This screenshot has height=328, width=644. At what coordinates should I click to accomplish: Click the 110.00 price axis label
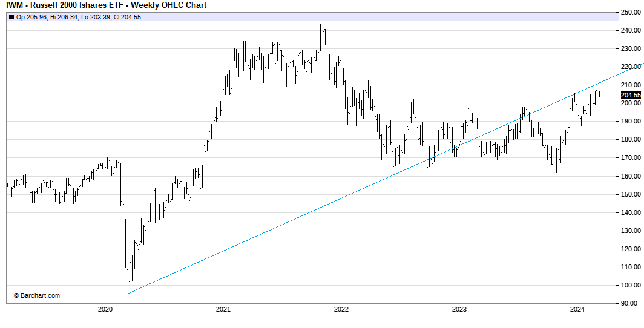631,267
